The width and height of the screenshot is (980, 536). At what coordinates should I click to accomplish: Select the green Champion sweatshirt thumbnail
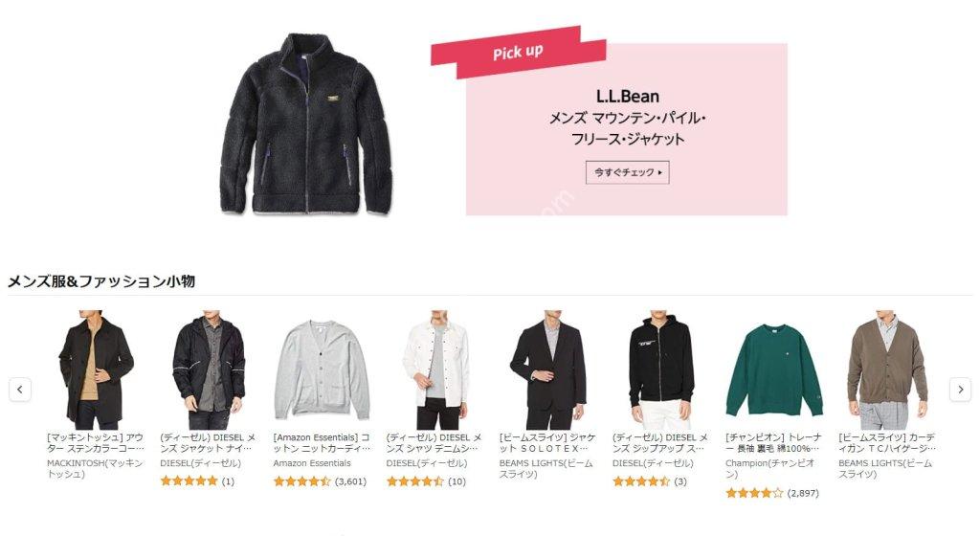point(774,370)
